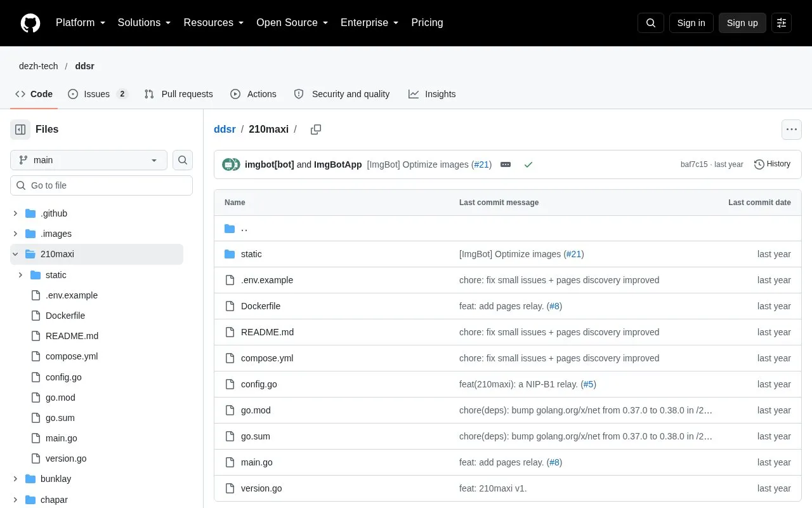Click the search magnifier icon in header
Screen dimensions: 812x508
pos(651,23)
